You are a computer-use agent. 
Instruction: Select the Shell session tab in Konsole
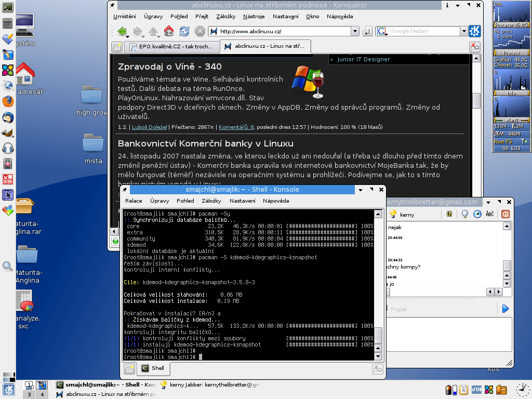pos(153,368)
